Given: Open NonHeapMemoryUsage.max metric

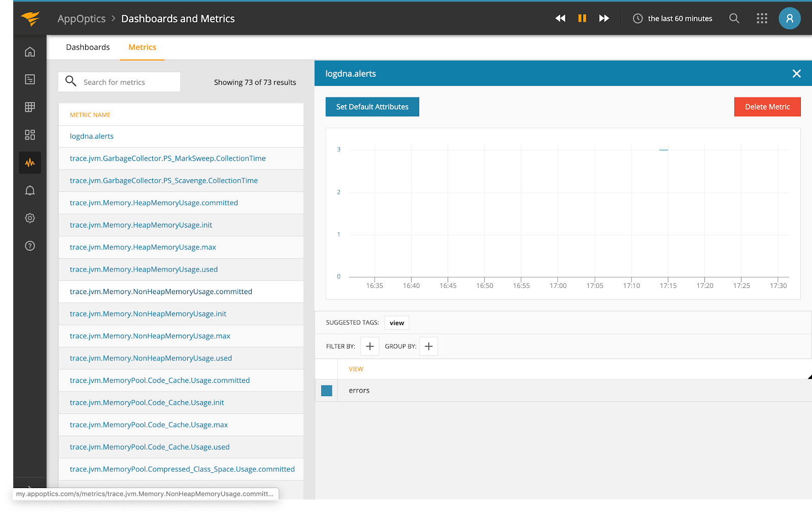Looking at the screenshot, I should tap(150, 336).
